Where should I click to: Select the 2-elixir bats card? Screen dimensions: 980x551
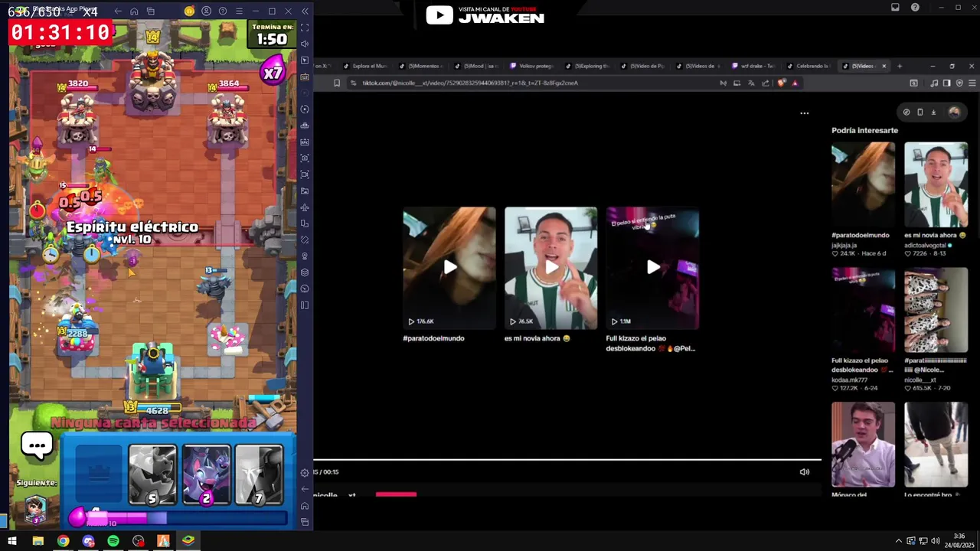[206, 476]
